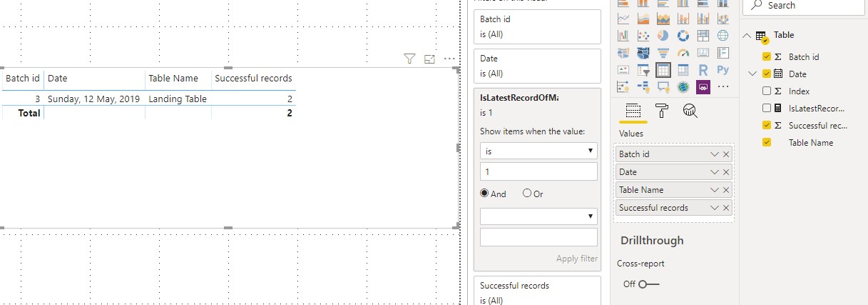The image size is (868, 305).
Task: Open the 'is' filter condition dropdown
Action: [538, 151]
